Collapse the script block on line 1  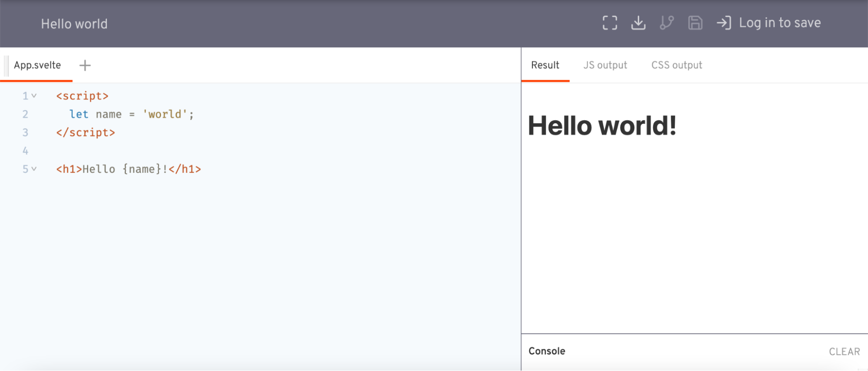point(34,96)
